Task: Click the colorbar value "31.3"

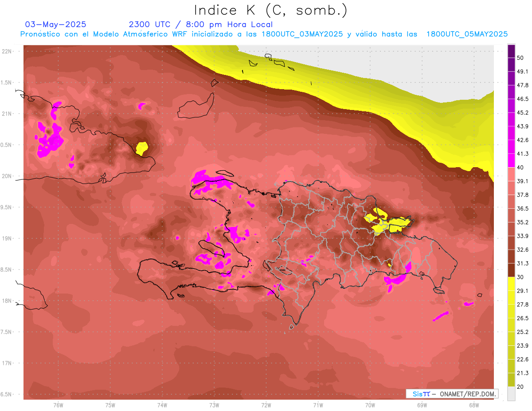Action: point(523,263)
